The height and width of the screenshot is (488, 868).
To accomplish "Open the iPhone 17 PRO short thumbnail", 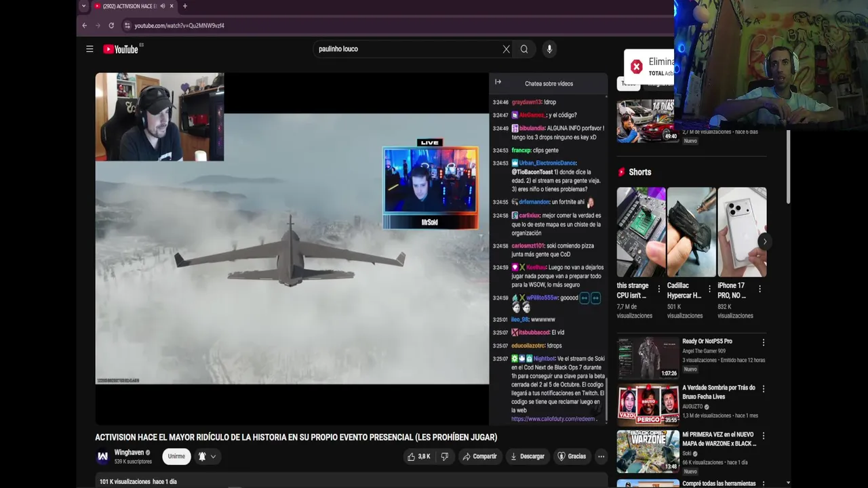I will 742,232.
